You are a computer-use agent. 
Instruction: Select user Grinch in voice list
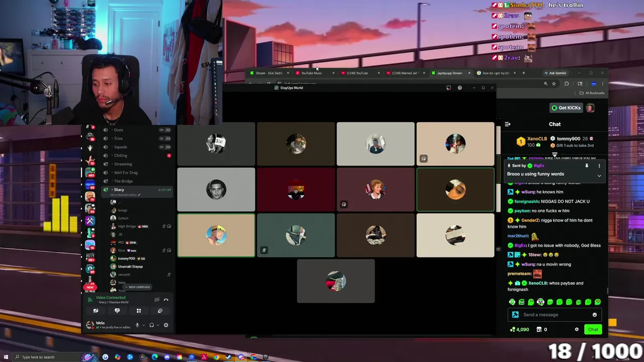point(141,218)
